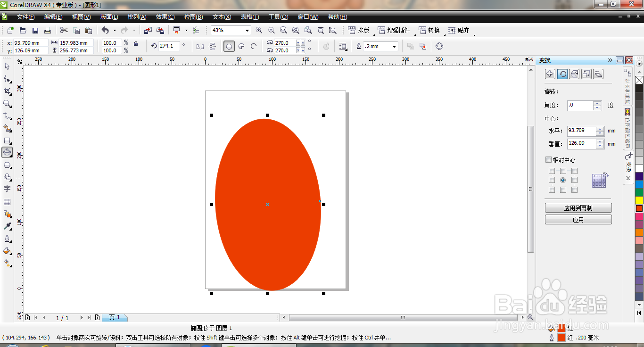Click the Undo arrow

click(105, 30)
